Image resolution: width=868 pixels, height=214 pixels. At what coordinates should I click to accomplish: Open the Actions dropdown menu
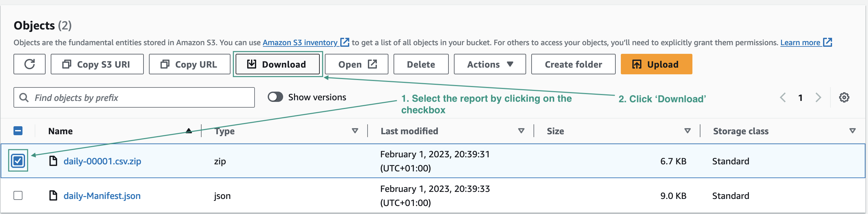[490, 64]
